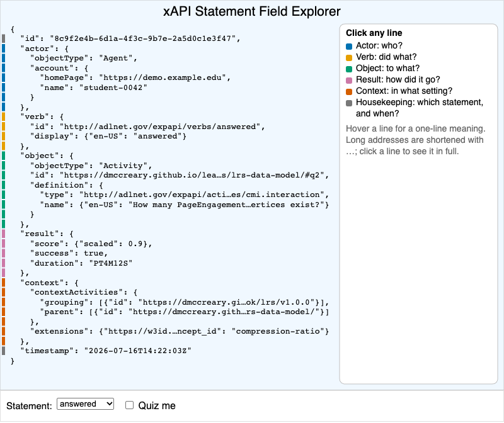This screenshot has width=504, height=423.
Task: Click the "Actor: who?" legend label
Action: tap(379, 45)
